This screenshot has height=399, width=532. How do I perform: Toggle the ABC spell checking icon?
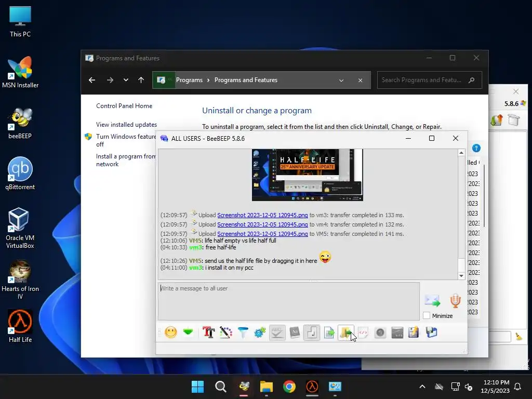(x=277, y=332)
